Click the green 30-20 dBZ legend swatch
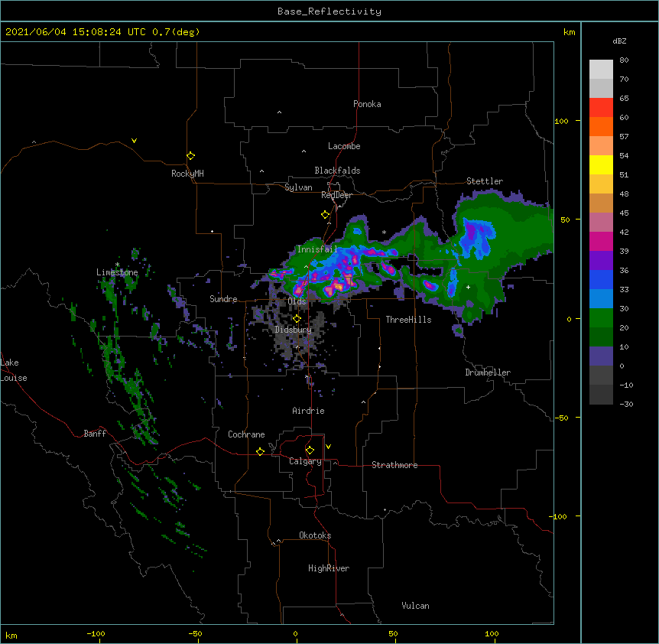Image resolution: width=659 pixels, height=644 pixels. (601, 318)
